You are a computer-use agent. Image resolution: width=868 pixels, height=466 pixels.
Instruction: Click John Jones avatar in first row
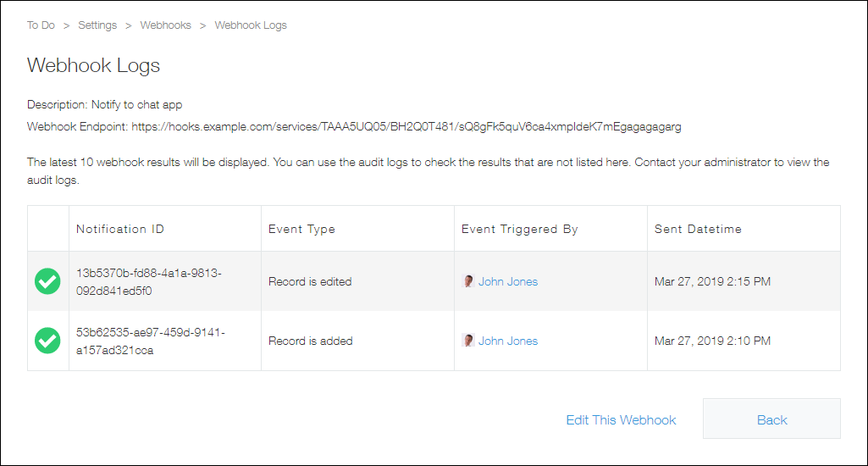[468, 281]
